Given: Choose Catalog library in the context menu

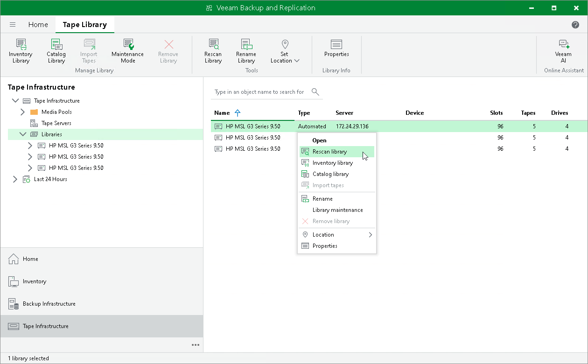Looking at the screenshot, I should 337,174.
